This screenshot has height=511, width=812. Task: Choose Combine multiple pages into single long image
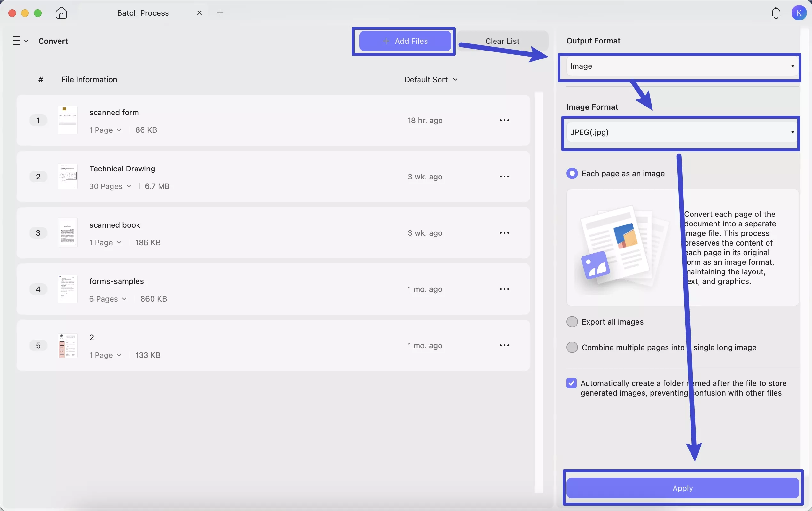click(x=572, y=347)
